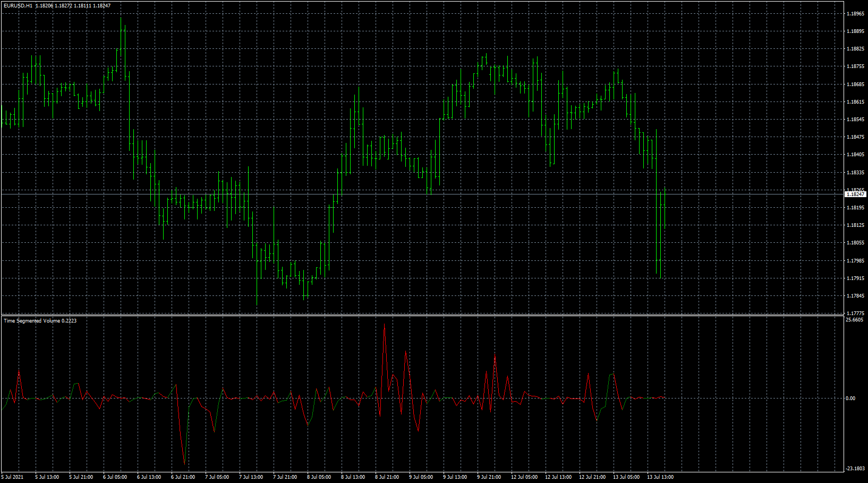Click the 0.00 indicator zero level label
This screenshot has height=483, width=868.
[x=850, y=398]
